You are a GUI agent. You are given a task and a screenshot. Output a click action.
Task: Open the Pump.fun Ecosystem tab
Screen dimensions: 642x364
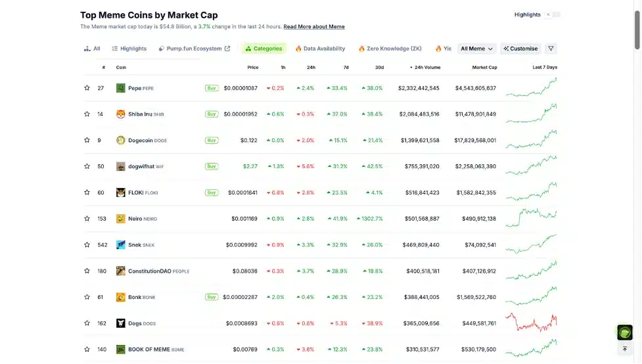tap(194, 49)
